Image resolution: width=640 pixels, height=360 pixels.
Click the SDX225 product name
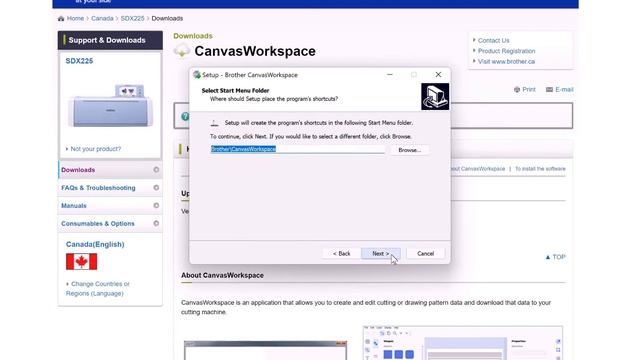click(x=79, y=61)
